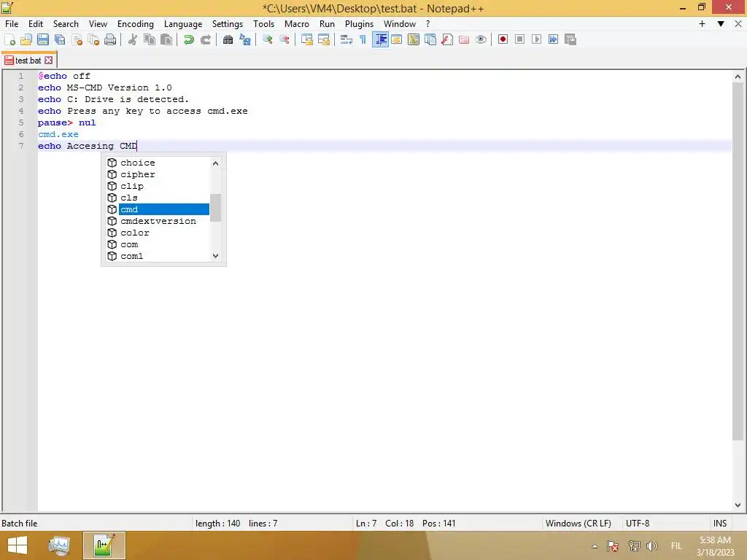Print the document via printer icon

pos(110,39)
